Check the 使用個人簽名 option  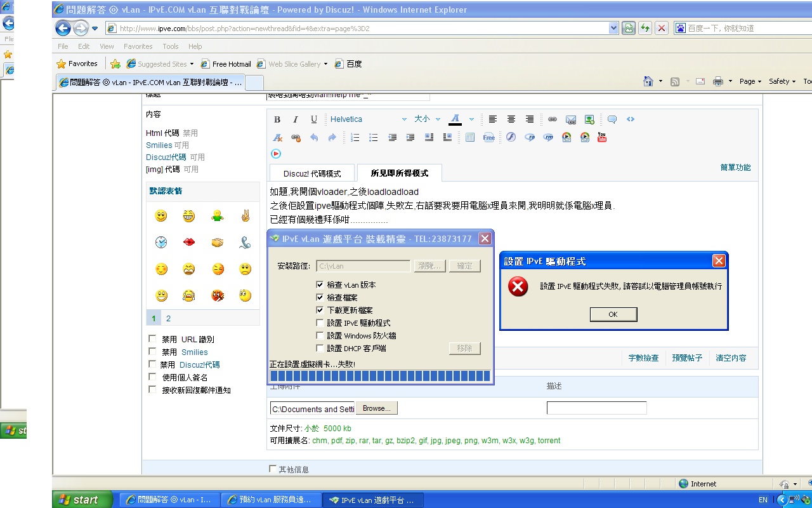click(x=152, y=377)
